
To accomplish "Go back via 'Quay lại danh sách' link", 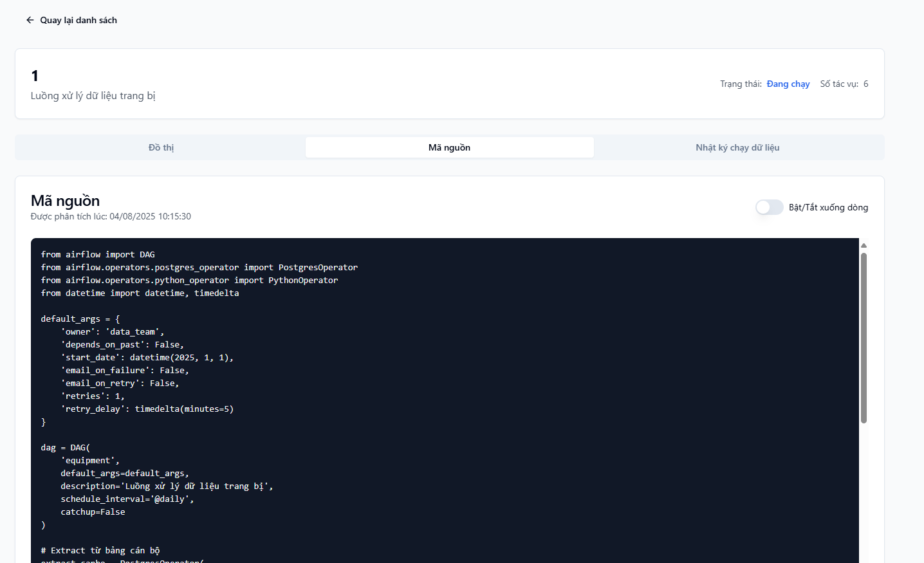I will (71, 20).
